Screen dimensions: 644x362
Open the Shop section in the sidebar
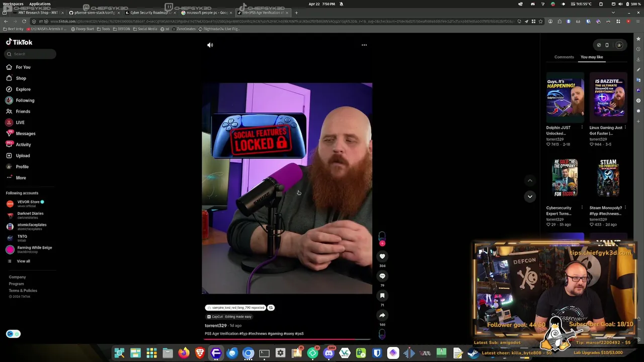tap(16, 78)
